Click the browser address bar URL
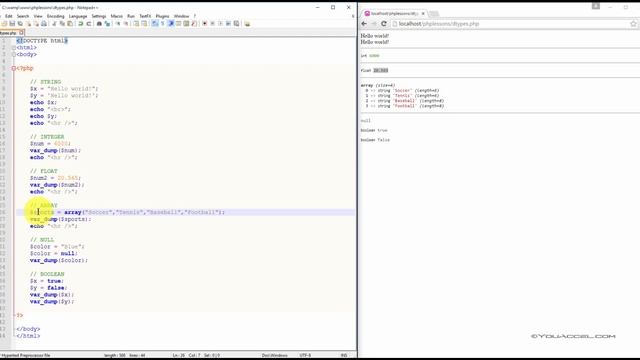The width and height of the screenshot is (640, 360). pyautogui.click(x=439, y=24)
